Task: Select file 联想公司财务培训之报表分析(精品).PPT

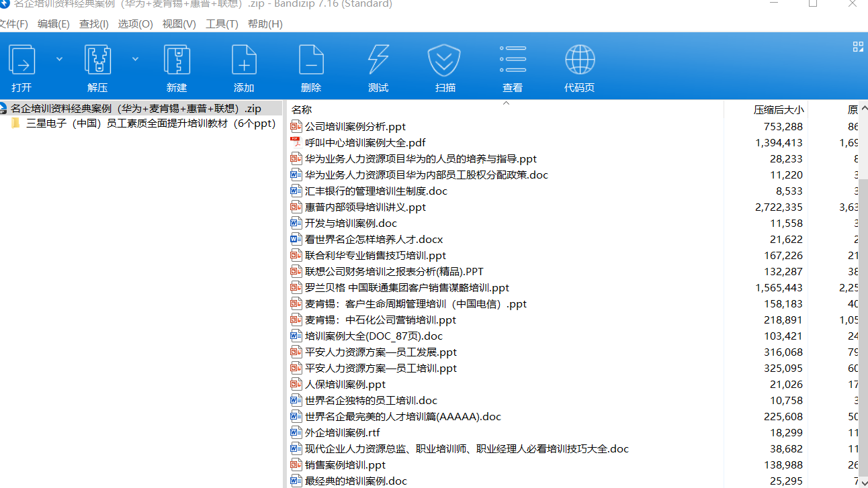Action: 394,271
